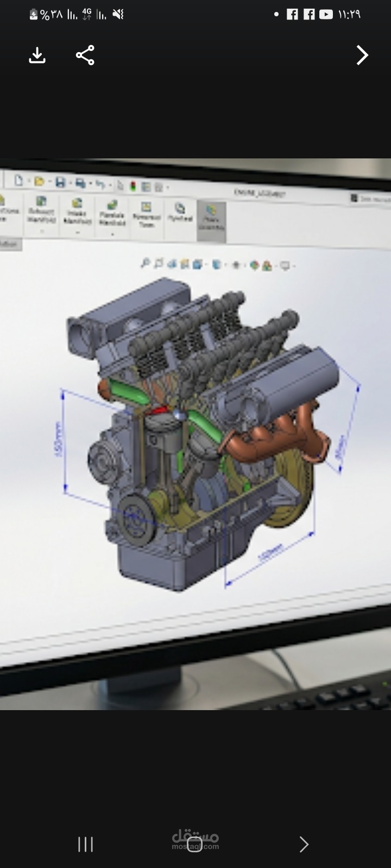Click the Edit Appearance color sphere icon
391x868 pixels.
[254, 265]
